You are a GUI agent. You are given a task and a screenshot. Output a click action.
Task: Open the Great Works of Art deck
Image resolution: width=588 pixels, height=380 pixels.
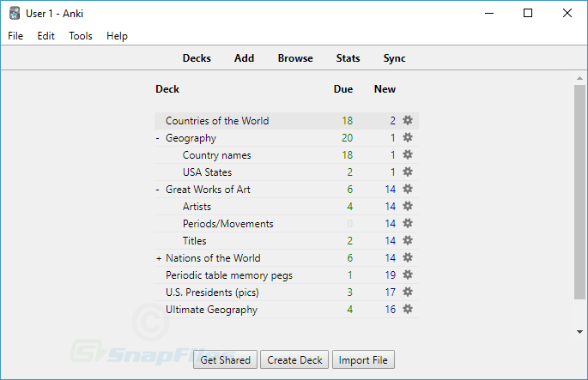coord(208,190)
